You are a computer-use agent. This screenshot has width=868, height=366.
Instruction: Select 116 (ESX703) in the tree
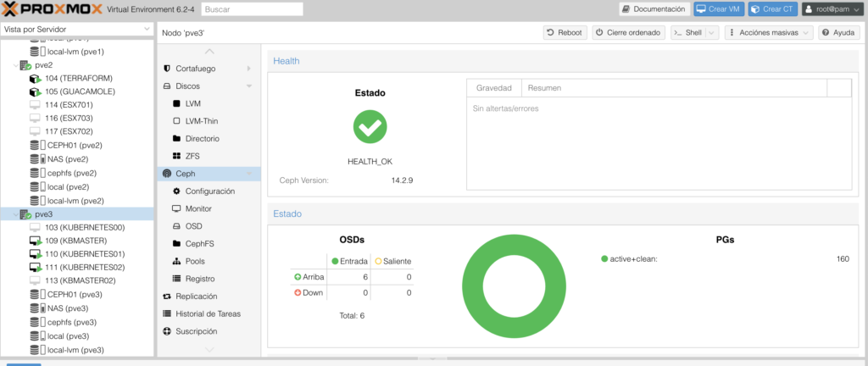coord(77,119)
